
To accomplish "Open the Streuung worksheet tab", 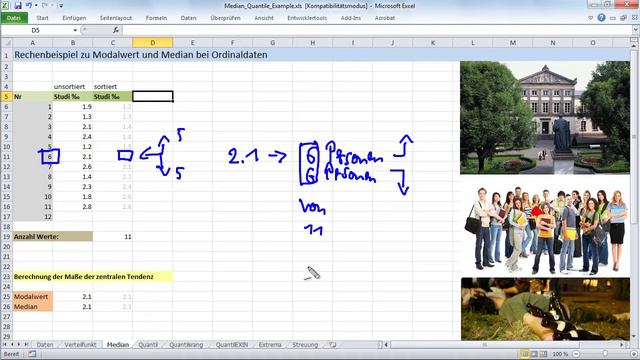I will (305, 345).
